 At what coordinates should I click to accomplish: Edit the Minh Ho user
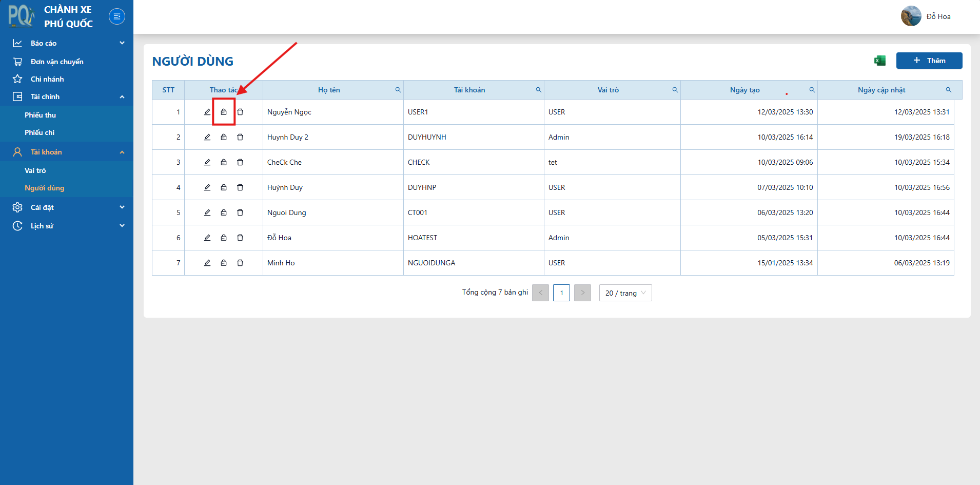(207, 263)
